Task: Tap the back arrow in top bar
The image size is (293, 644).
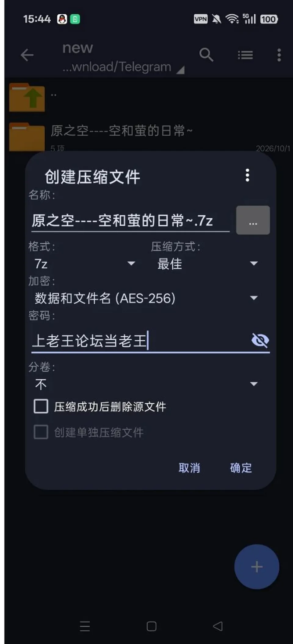Action: (27, 55)
